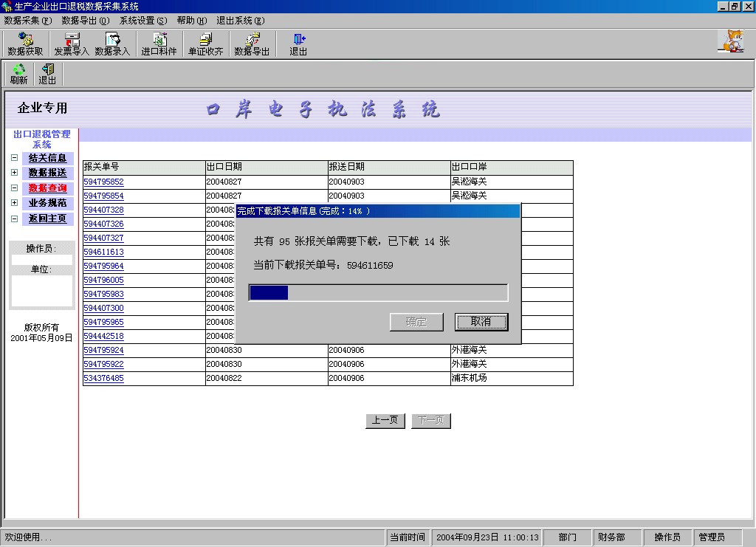The width and height of the screenshot is (756, 547).
Task: Click the 数据导出 export toolbar icon
Action: tap(252, 44)
